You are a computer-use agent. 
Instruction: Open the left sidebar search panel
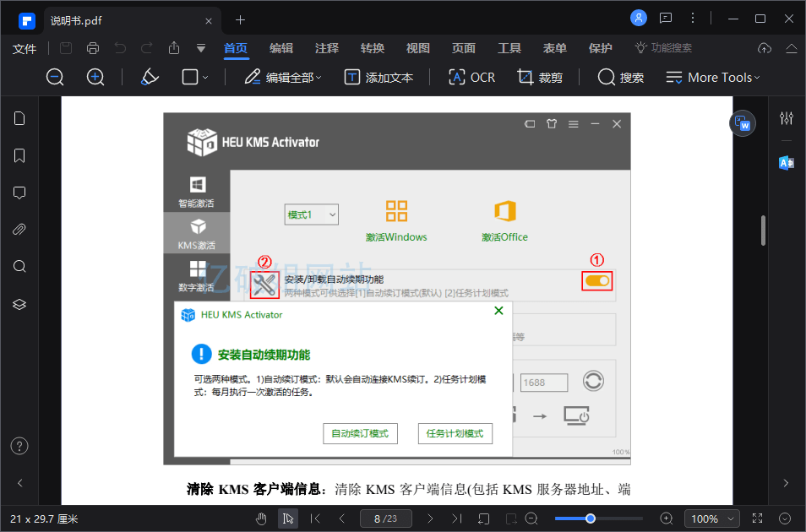click(19, 266)
